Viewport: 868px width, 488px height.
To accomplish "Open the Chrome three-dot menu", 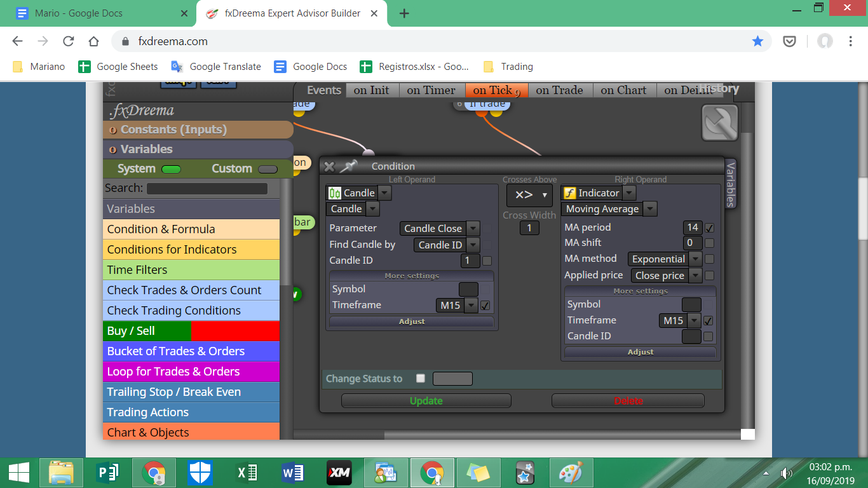I will pyautogui.click(x=851, y=41).
